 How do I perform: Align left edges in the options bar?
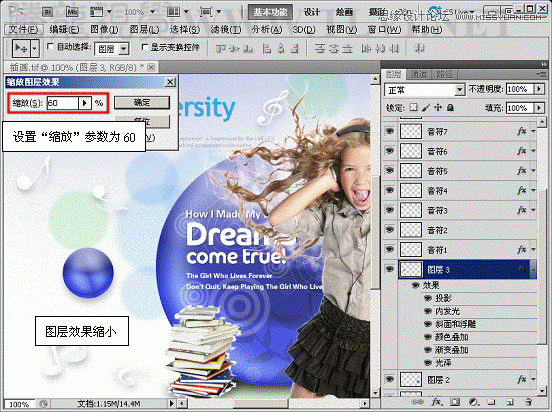pyautogui.click(x=267, y=49)
